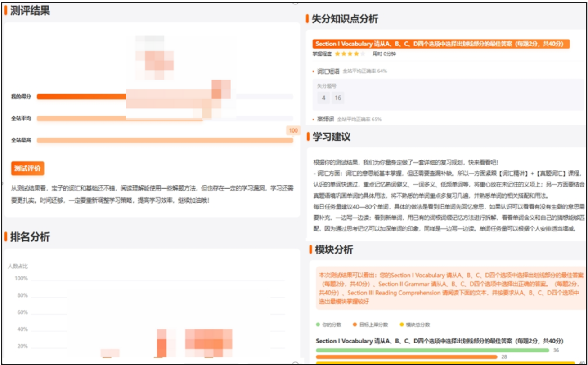Click the 根据你的测试结果 study advice first line
Viewport: 588px width, 365px height.
click(406, 162)
